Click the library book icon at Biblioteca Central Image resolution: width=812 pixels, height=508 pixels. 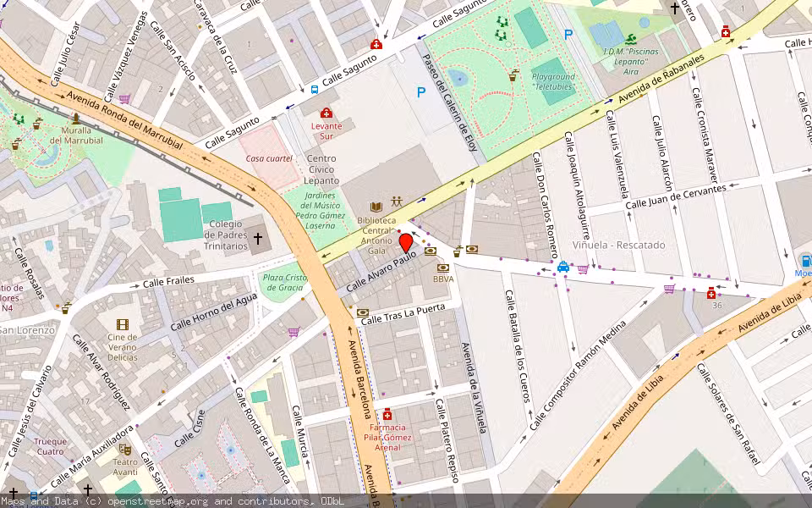(x=376, y=207)
